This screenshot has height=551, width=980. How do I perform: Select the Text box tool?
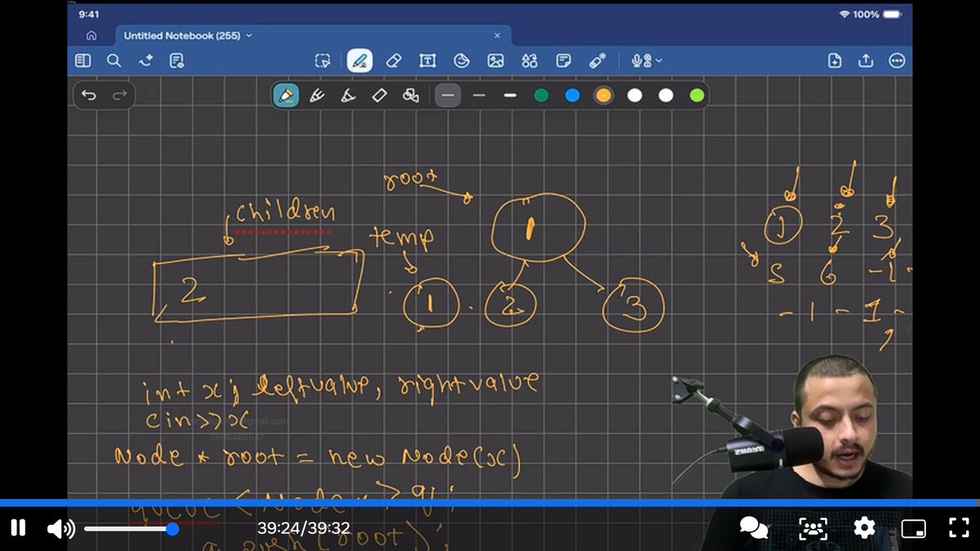[427, 60]
